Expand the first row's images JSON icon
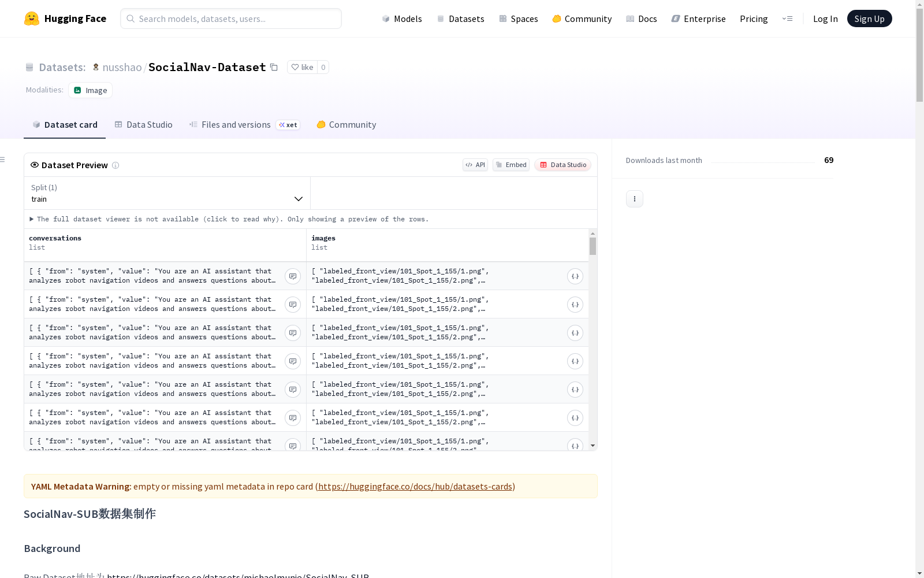Image resolution: width=924 pixels, height=578 pixels. tap(575, 276)
